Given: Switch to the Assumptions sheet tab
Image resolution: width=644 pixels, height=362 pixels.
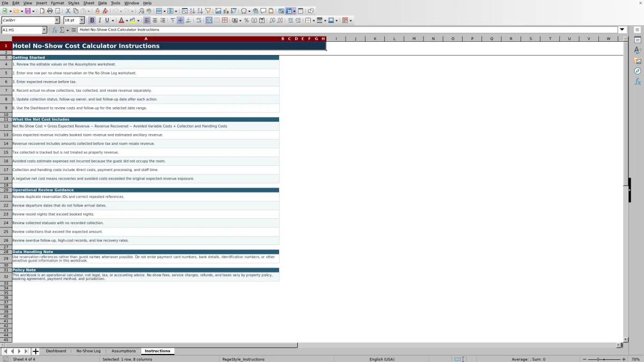Looking at the screenshot, I should [x=123, y=351].
